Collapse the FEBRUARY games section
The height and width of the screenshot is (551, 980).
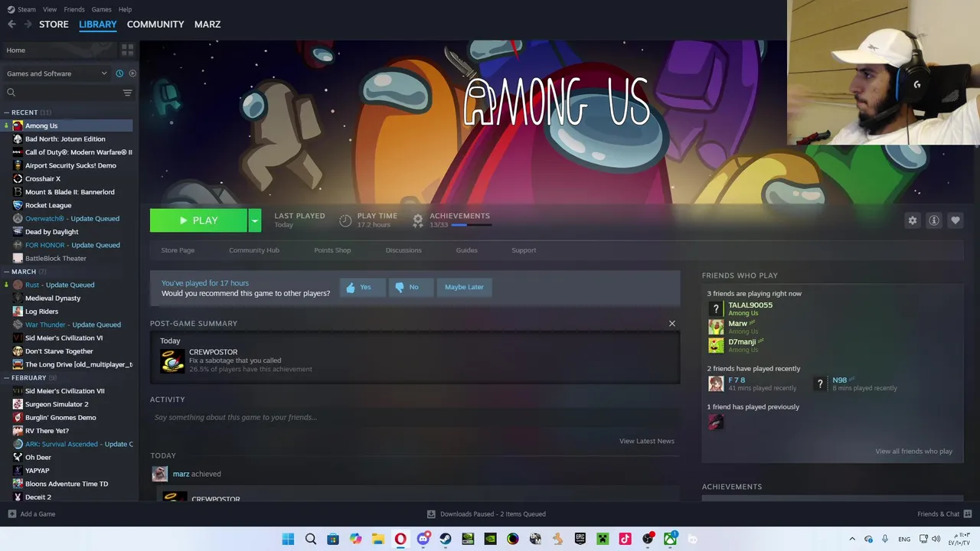pos(6,377)
